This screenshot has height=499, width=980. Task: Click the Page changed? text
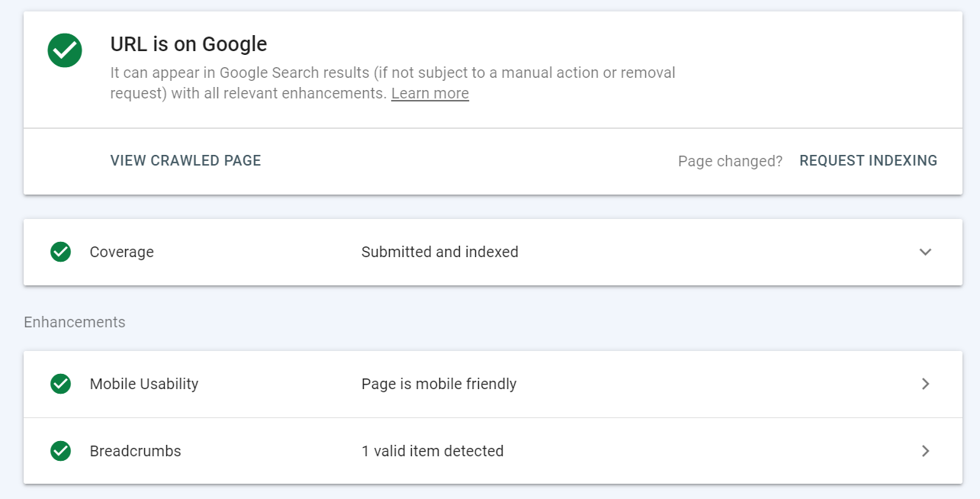tap(729, 161)
